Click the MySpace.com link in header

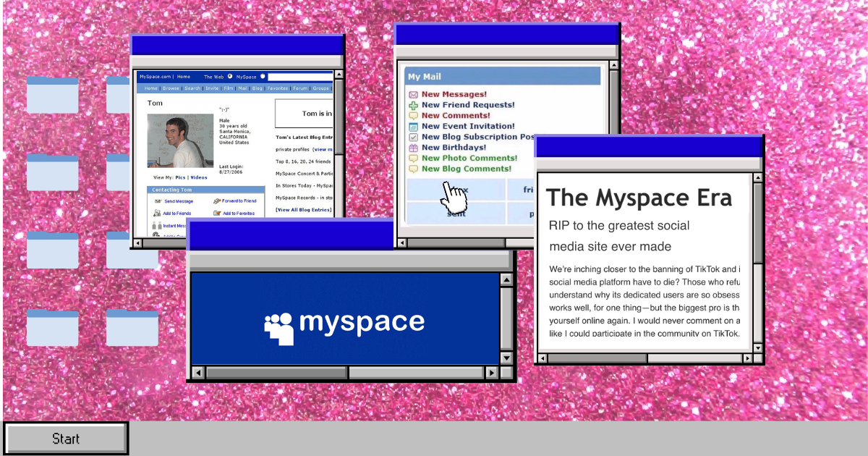click(155, 77)
